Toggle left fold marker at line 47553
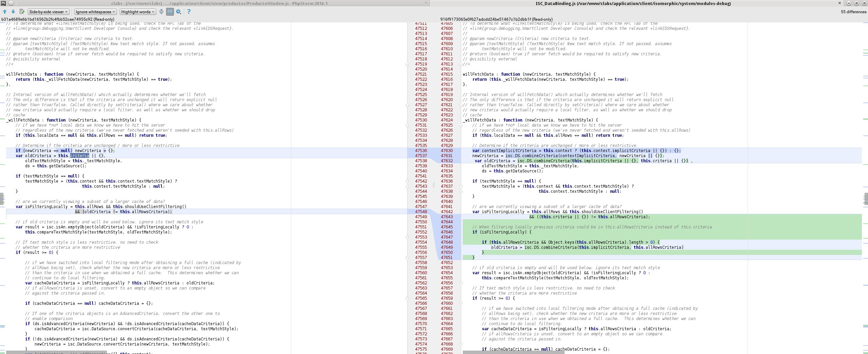Image resolution: width=868 pixels, height=354 pixels. 408,237
